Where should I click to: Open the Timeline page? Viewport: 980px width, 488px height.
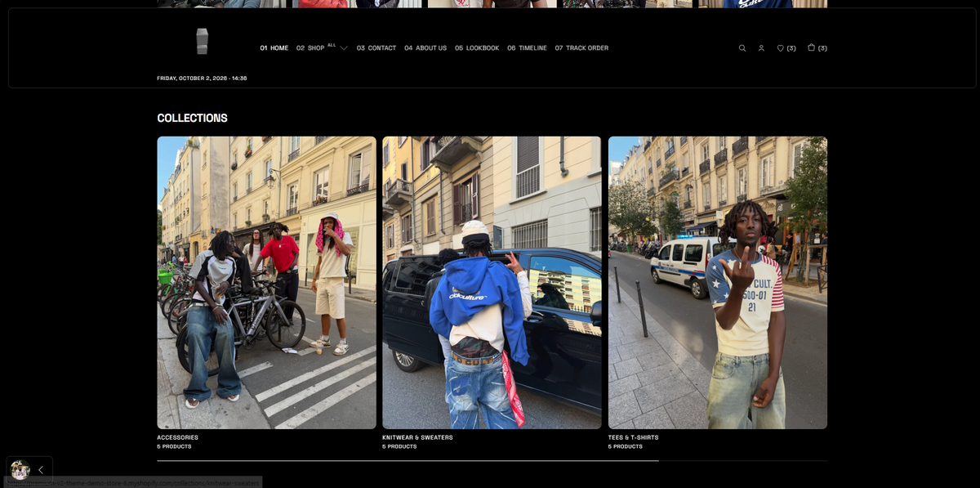[x=527, y=48]
